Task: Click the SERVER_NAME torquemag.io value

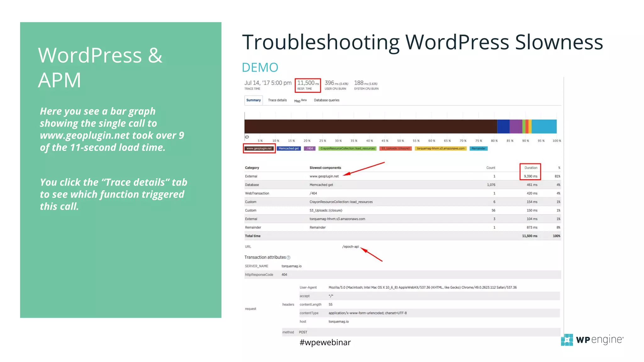Action: click(291, 266)
